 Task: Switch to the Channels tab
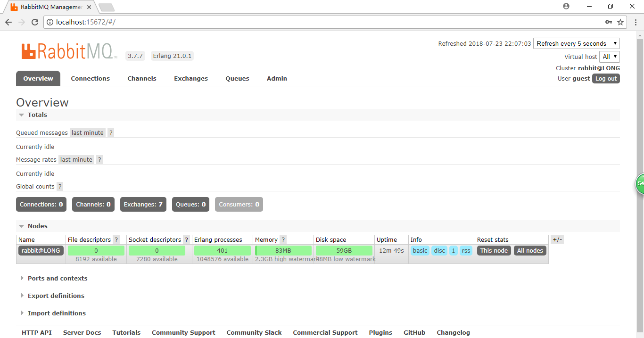[142, 79]
